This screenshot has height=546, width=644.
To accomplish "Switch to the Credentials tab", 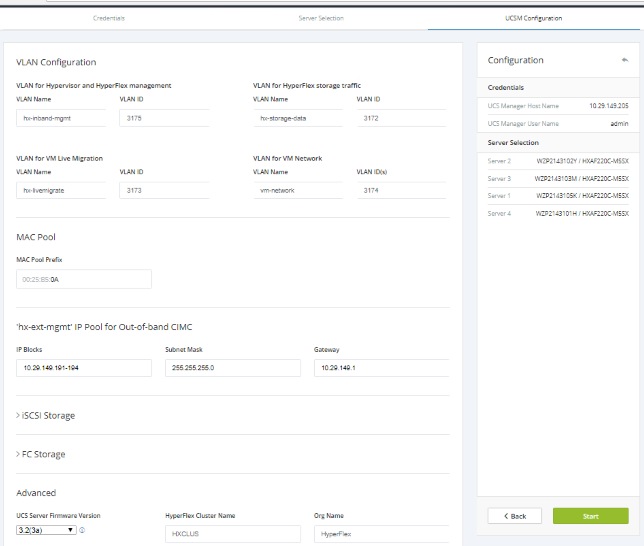I will 109,18.
